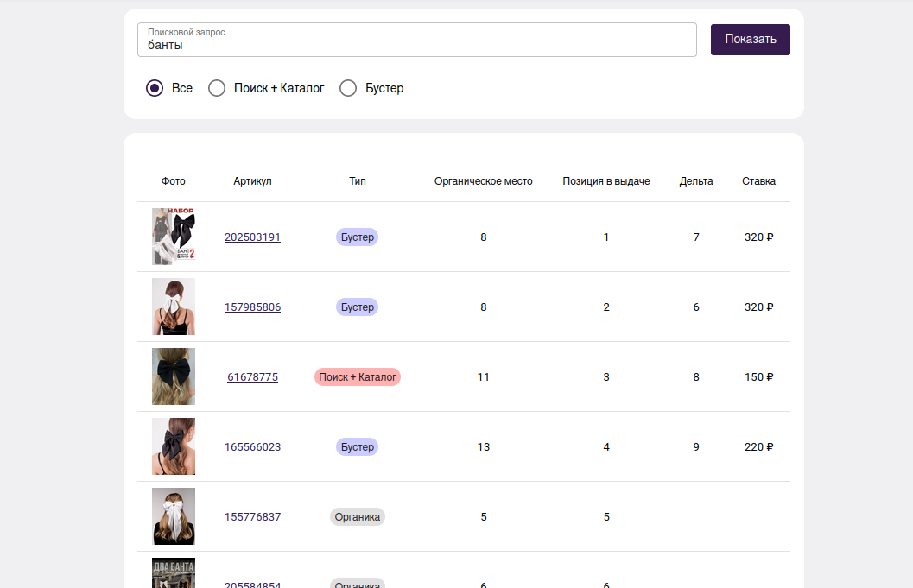Click the black bow on blonde hair photo
The image size is (913, 588).
coord(174,376)
